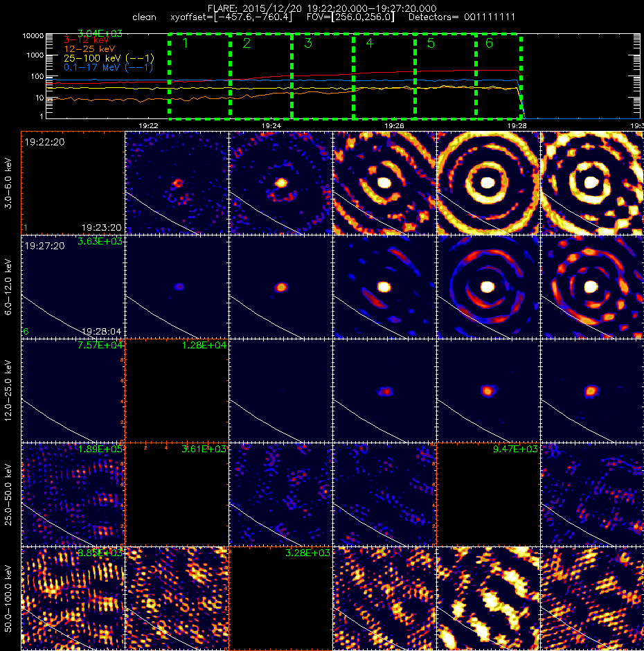Image resolution: width=644 pixels, height=651 pixels.
Task: Click the 19:27:20 start time text
Action: click(44, 246)
